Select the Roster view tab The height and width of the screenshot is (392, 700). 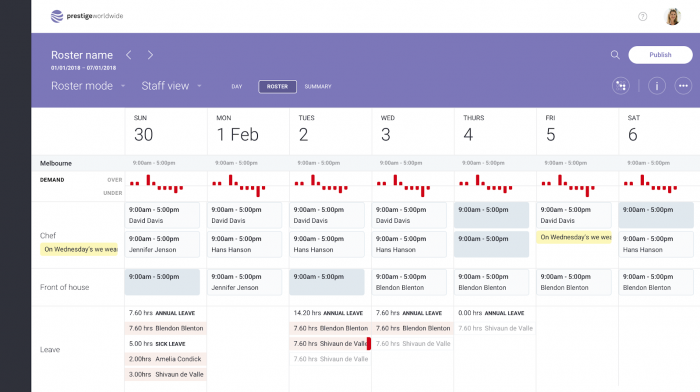coord(277,87)
